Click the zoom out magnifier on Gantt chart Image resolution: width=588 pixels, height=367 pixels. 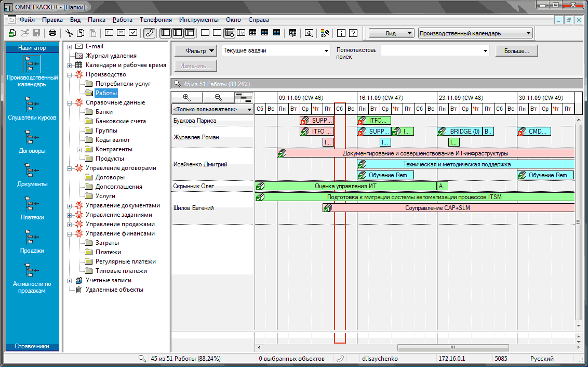click(x=218, y=98)
